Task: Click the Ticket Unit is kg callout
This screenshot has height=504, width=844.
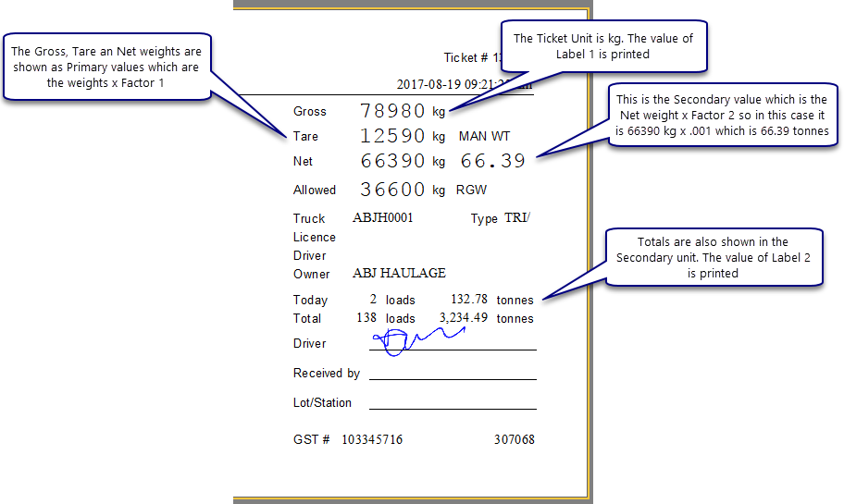Action: [603, 46]
